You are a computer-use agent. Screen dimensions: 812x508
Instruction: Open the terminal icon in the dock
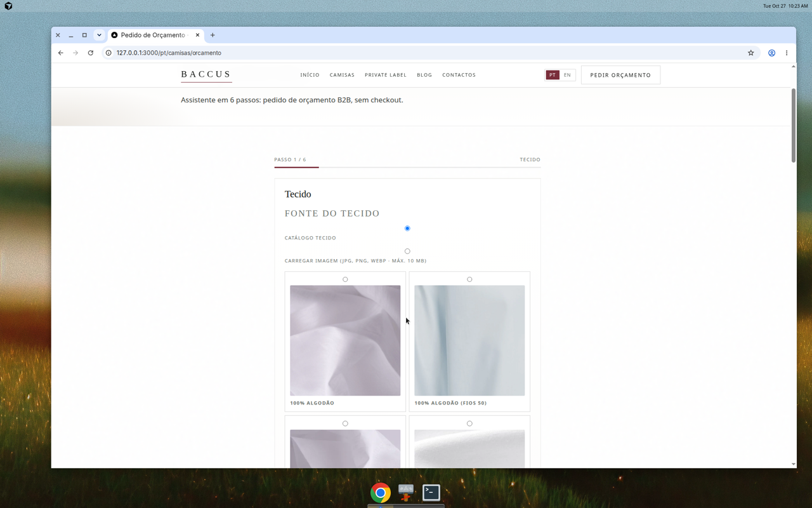431,492
